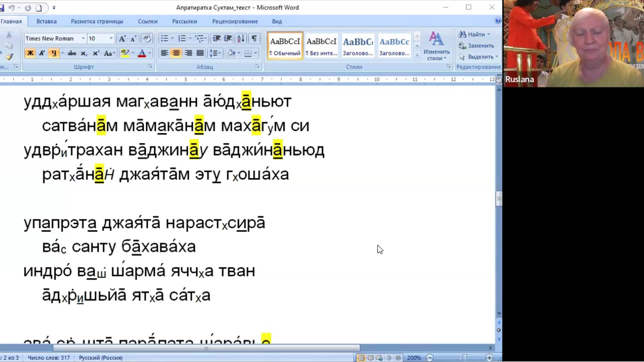
Task: Open the font size 10 dropdown
Action: (x=111, y=38)
